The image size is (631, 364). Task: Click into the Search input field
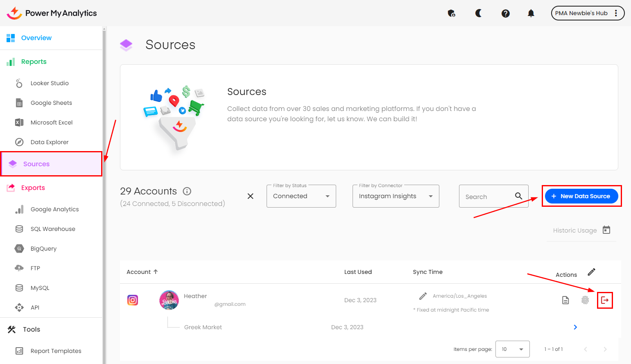487,197
